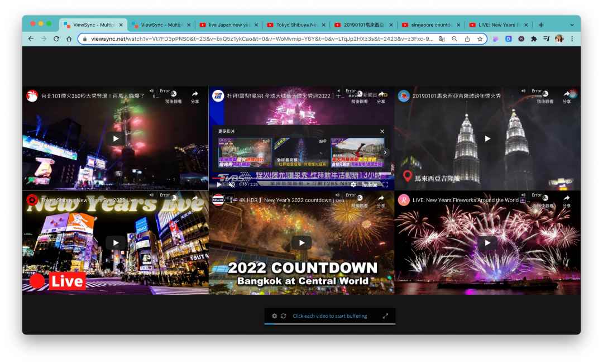The width and height of the screenshot is (603, 364).
Task: Click the resync icon in ViewSync bar
Action: (284, 316)
